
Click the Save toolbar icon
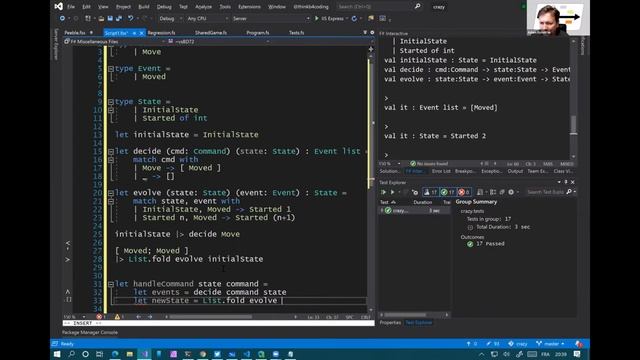pyautogui.click(x=110, y=18)
